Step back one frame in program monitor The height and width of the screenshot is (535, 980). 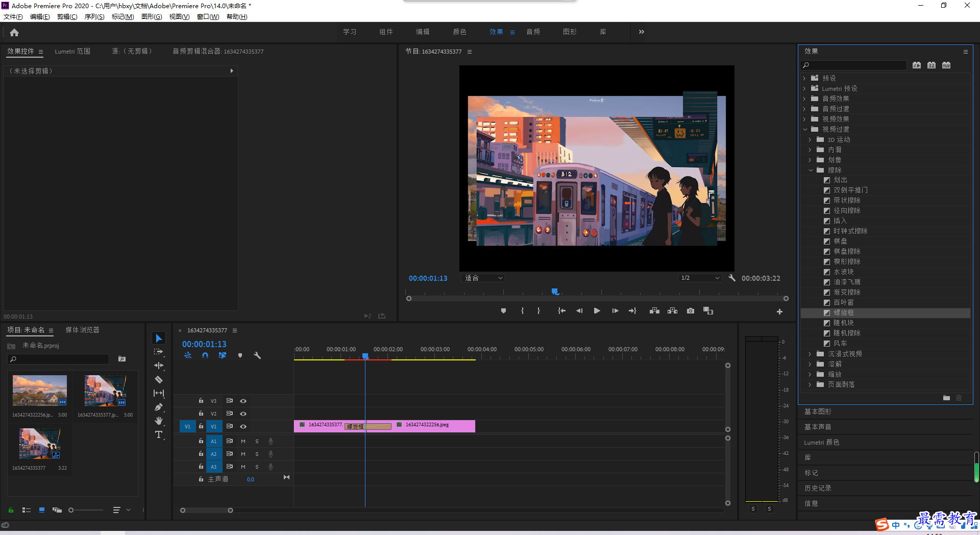pyautogui.click(x=579, y=311)
